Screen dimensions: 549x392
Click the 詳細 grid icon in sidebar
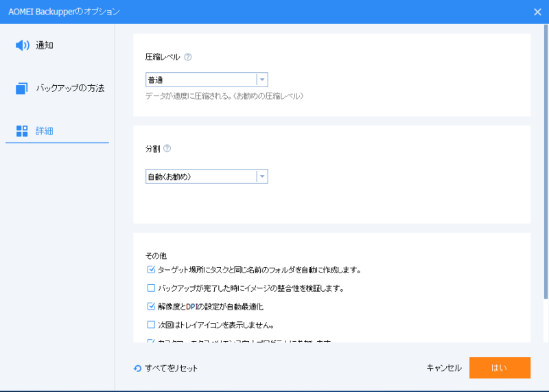click(x=22, y=130)
